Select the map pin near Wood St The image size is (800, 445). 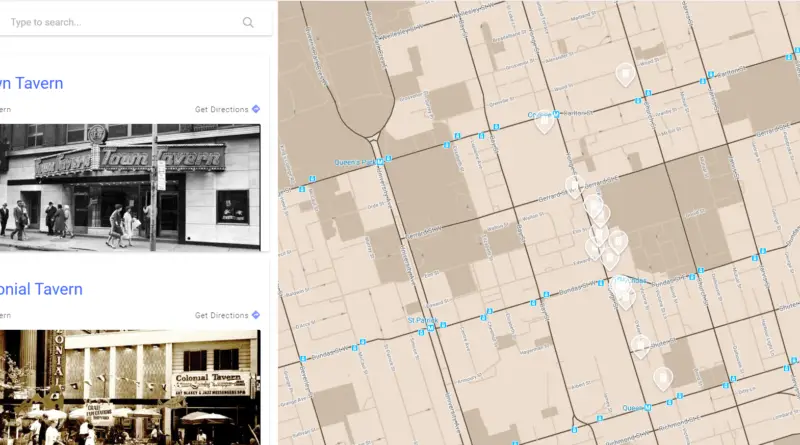click(625, 74)
